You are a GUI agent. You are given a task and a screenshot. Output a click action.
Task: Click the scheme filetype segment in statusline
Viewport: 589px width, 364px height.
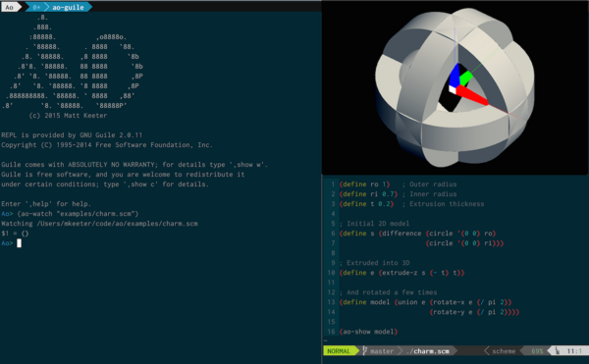[504, 351]
